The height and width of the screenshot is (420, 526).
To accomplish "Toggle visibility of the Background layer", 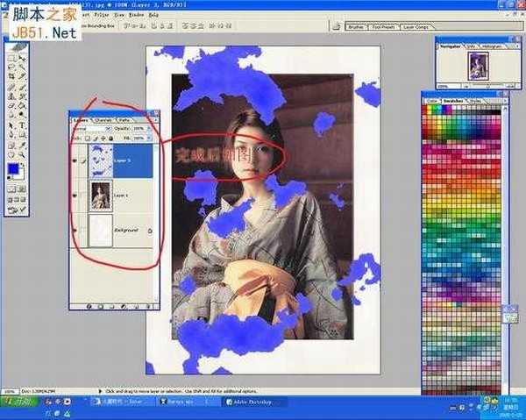I will [75, 232].
